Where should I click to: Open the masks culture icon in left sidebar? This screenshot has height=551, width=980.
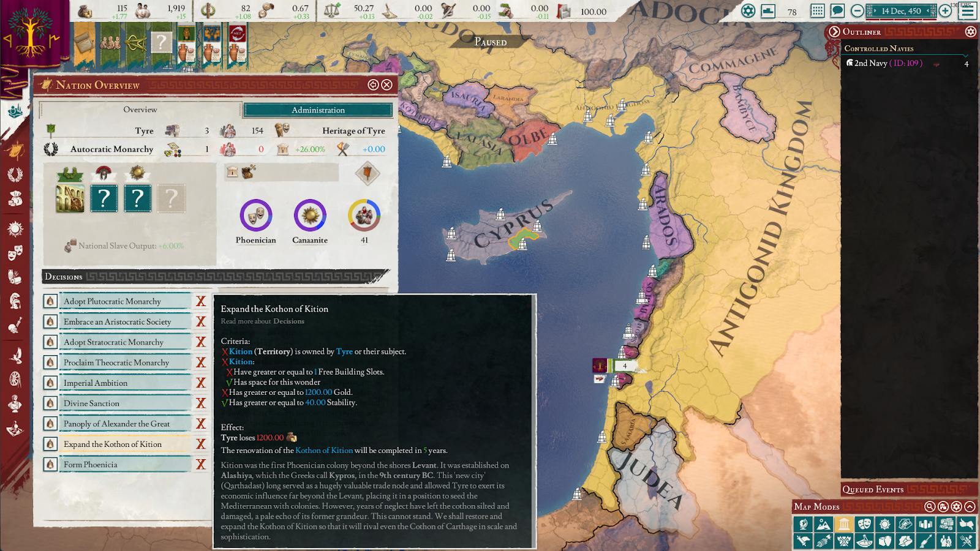tap(15, 252)
